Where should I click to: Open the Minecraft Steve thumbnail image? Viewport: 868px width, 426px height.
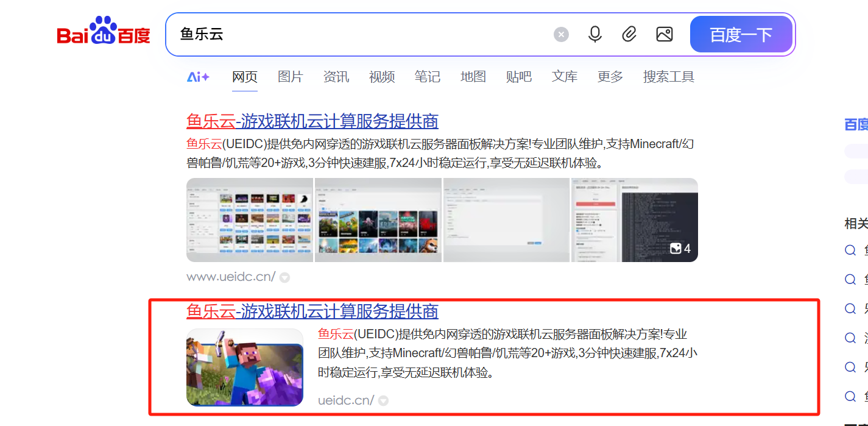245,367
